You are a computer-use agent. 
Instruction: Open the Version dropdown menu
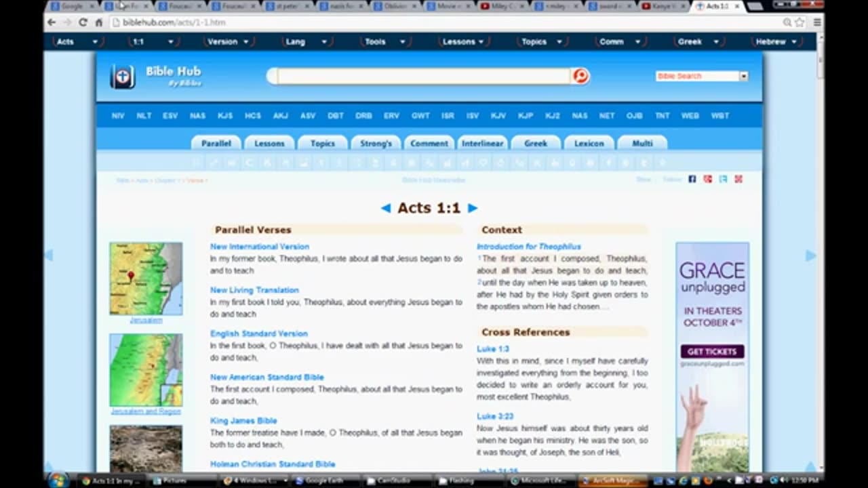coord(228,41)
